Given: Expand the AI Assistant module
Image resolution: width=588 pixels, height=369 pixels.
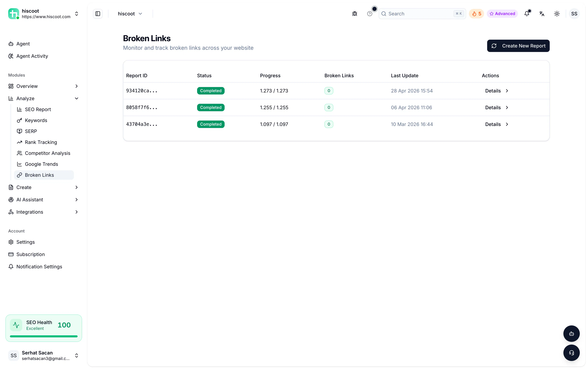Looking at the screenshot, I should click(43, 200).
